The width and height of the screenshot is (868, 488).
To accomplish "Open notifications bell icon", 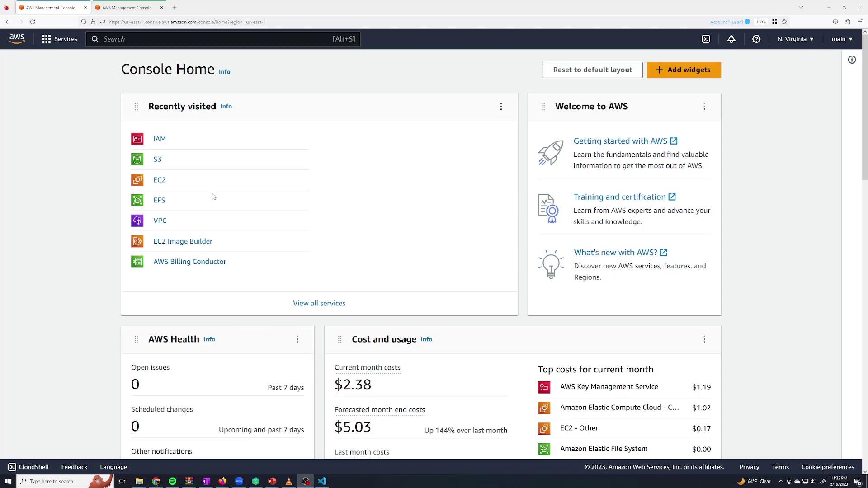I will point(731,39).
